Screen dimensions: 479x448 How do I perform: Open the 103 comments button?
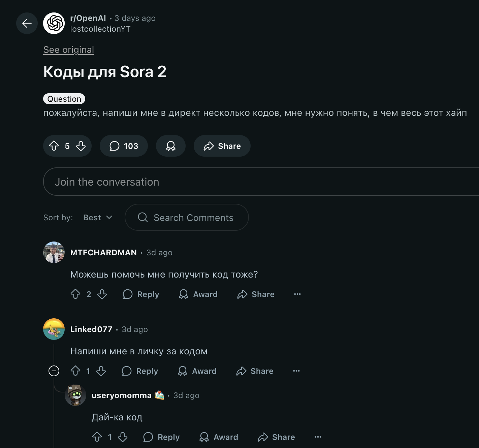pos(124,146)
